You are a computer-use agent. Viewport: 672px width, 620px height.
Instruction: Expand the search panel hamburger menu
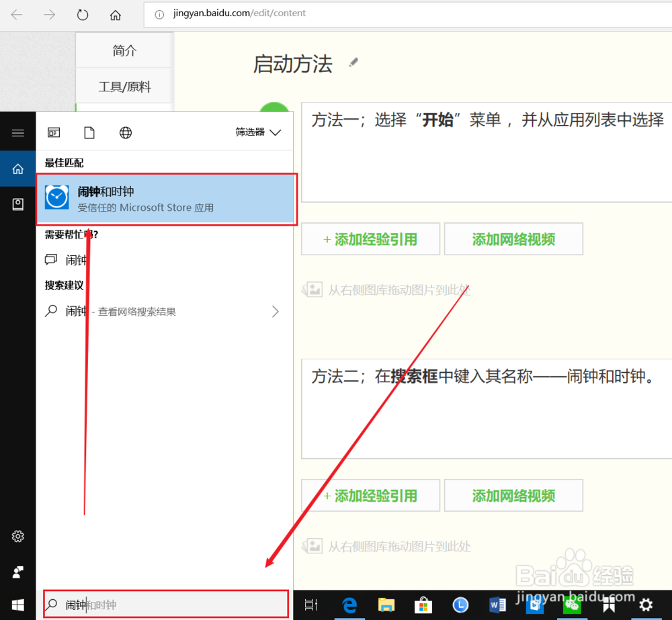tap(17, 133)
